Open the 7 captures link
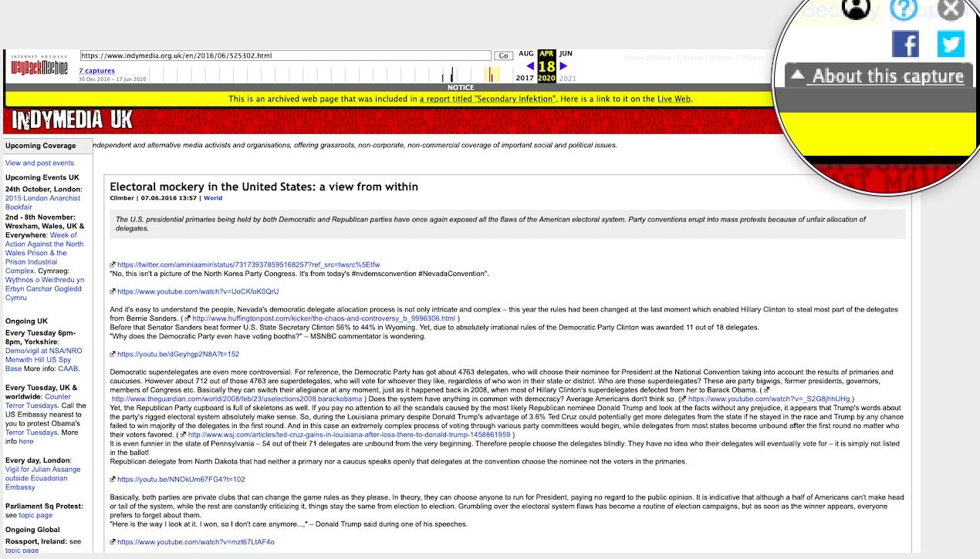 click(96, 71)
